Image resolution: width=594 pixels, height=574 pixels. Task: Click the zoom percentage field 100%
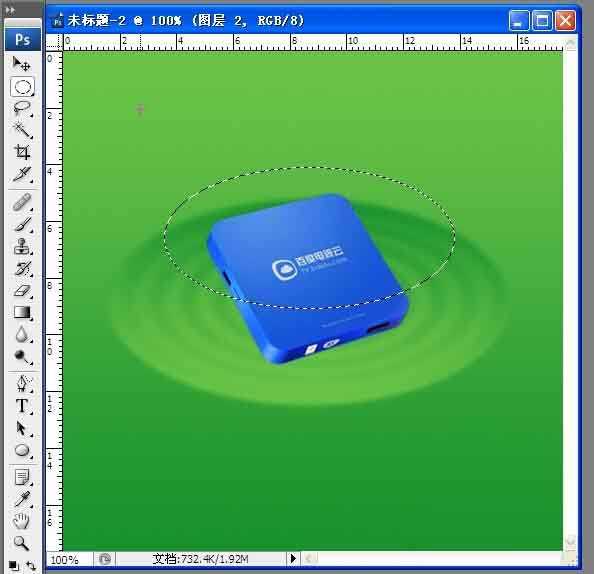click(x=69, y=560)
